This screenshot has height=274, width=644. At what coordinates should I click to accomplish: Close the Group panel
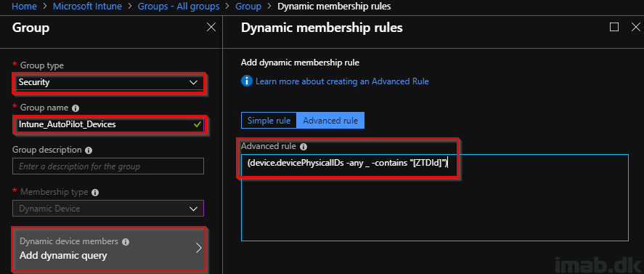coord(211,27)
